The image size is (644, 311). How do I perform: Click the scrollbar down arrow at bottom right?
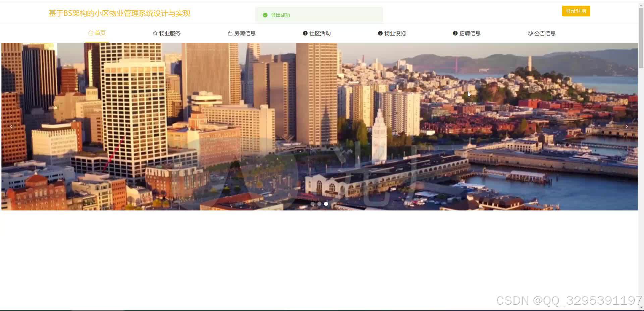[641, 308]
